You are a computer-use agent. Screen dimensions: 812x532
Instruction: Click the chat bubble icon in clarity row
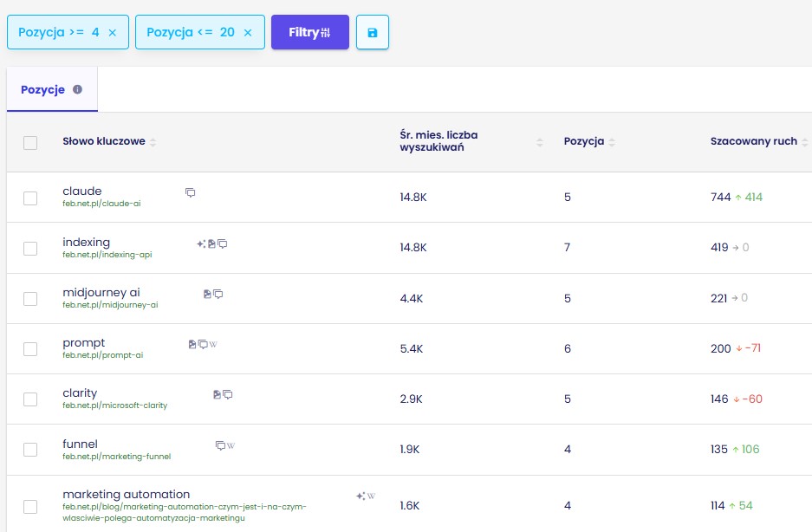(227, 394)
